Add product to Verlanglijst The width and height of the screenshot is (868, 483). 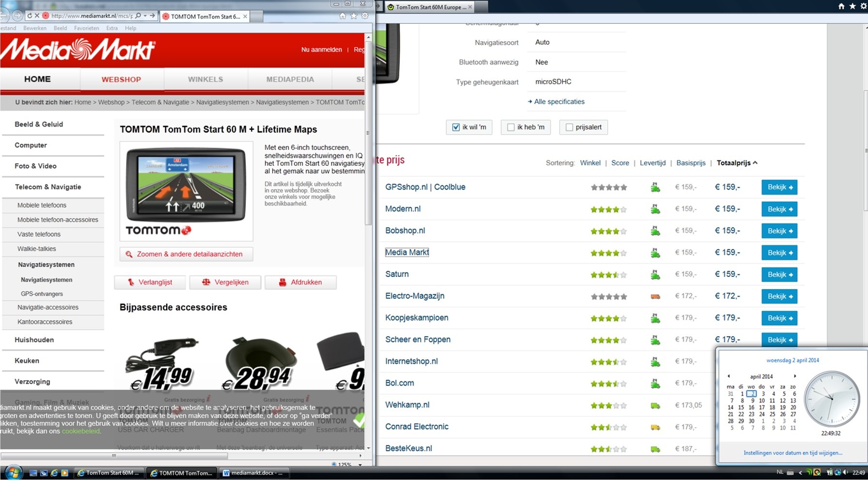coord(150,282)
